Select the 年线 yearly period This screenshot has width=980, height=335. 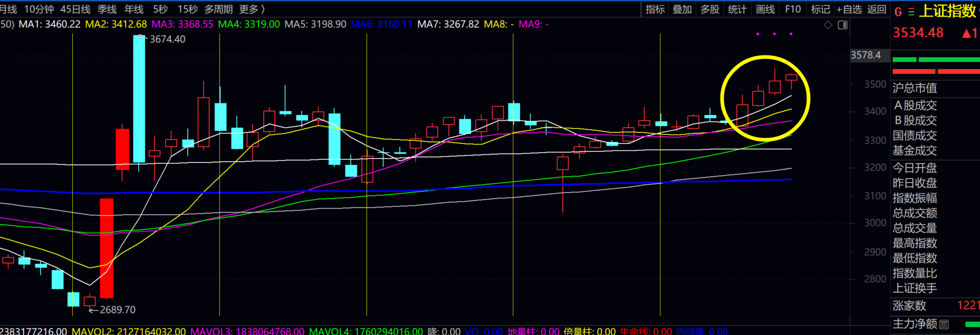(x=134, y=9)
